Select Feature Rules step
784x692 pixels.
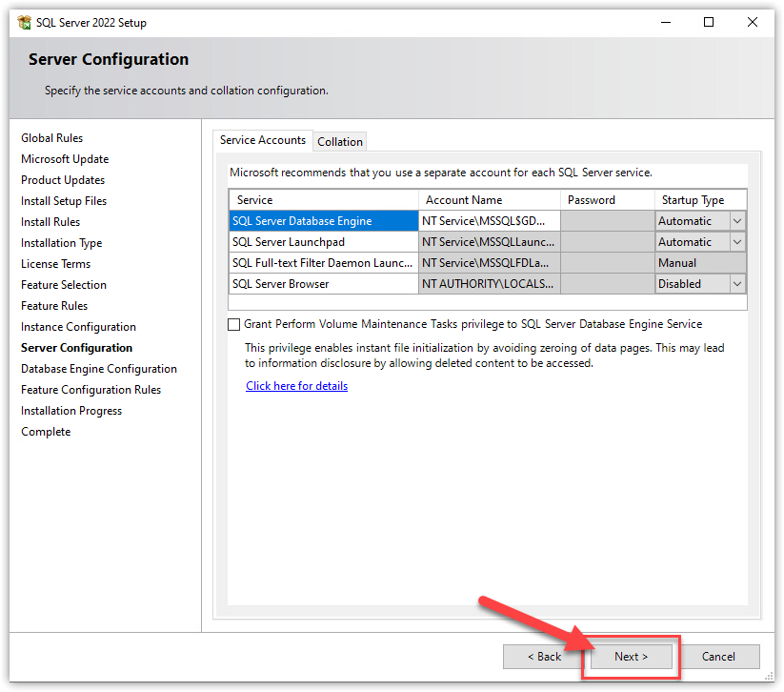54,306
